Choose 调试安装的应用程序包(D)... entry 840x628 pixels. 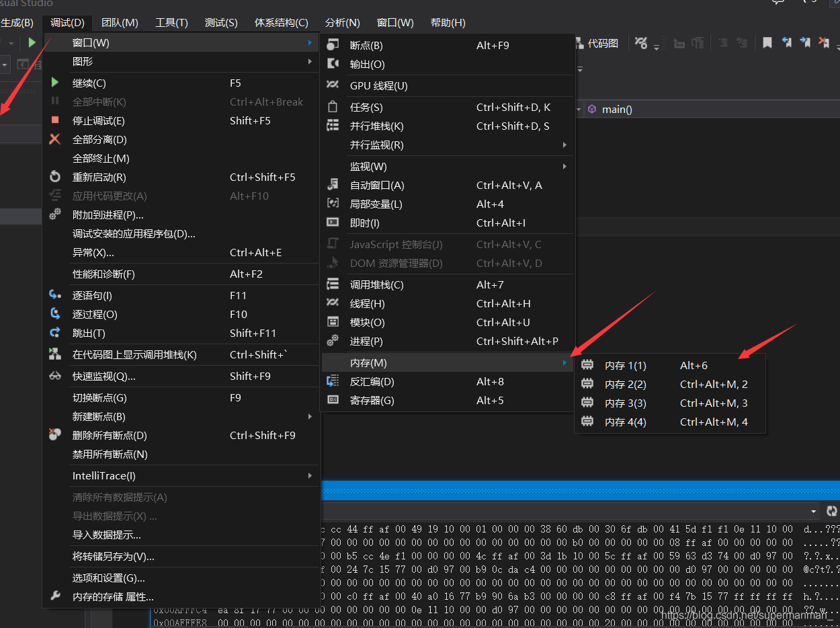click(x=181, y=233)
